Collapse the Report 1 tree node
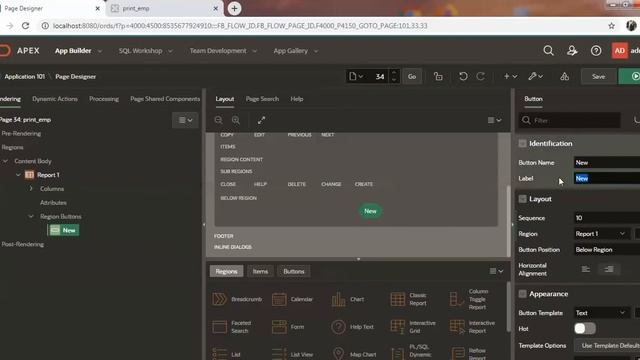 point(18,175)
